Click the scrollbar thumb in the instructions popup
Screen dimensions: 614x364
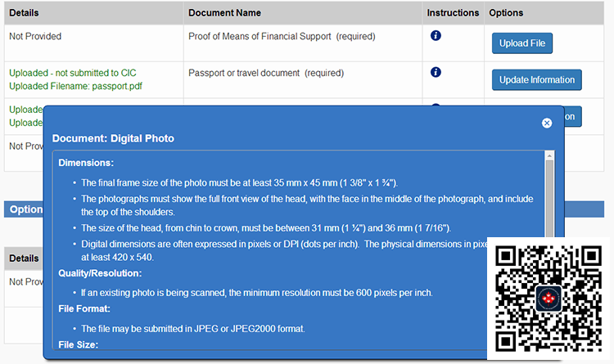point(549,199)
